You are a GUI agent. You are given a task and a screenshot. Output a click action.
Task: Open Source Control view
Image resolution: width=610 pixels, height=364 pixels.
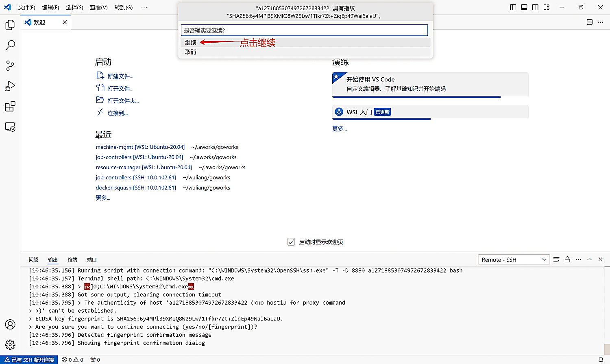tap(10, 65)
